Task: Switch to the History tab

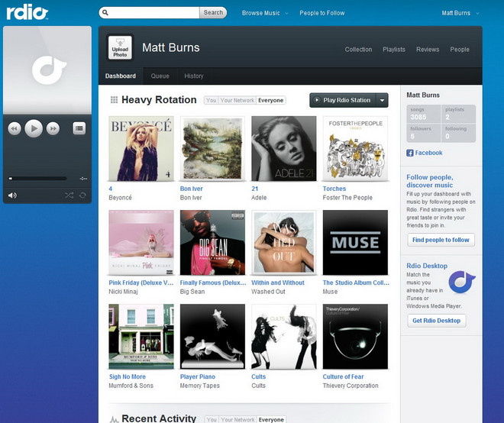Action: [x=194, y=76]
